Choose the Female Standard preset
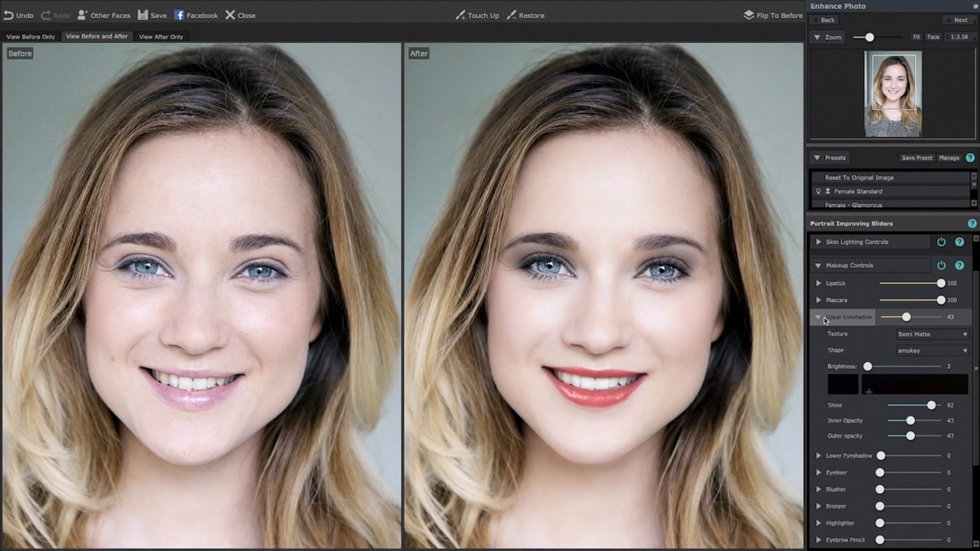980x551 pixels. (x=858, y=191)
